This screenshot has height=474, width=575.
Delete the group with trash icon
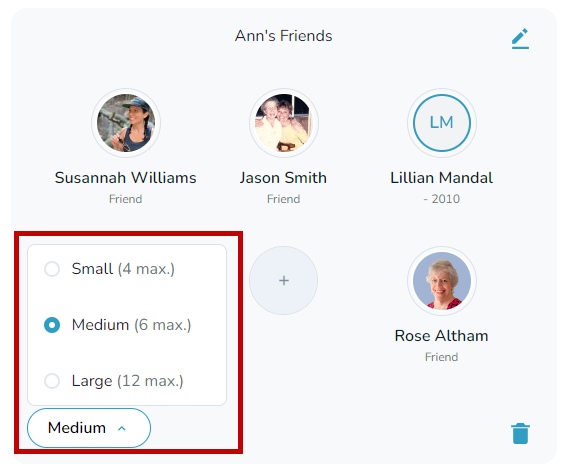click(x=520, y=433)
